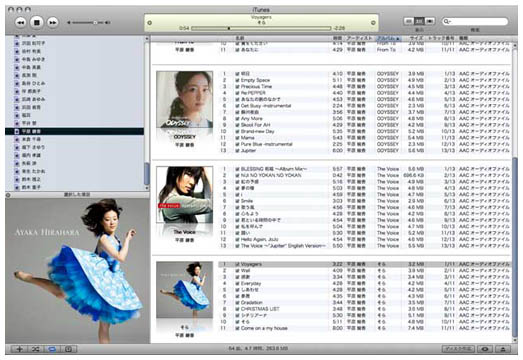The image size is (523, 360).
Task: Select the blue dress album cover thumbnail
Action: [184, 290]
